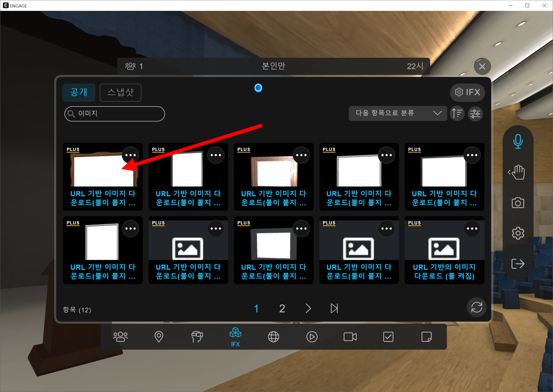Open the web browser globe icon
The image size is (553, 392).
[x=273, y=337]
